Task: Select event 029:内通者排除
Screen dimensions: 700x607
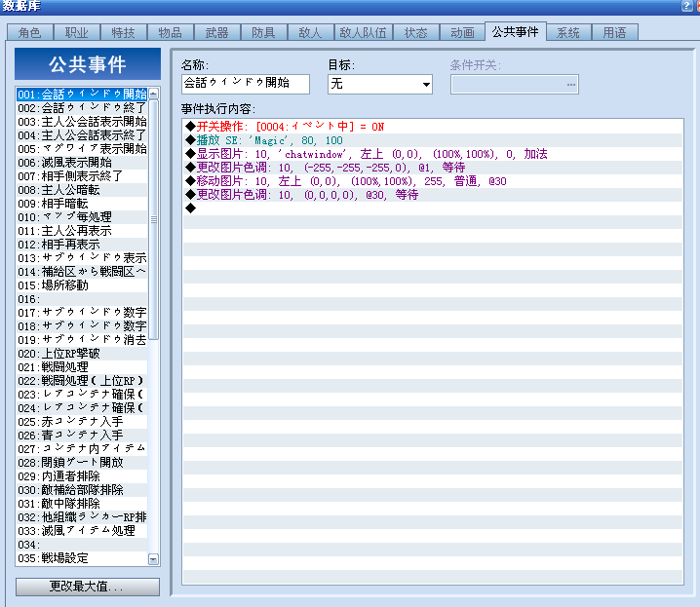Action: coord(82,476)
